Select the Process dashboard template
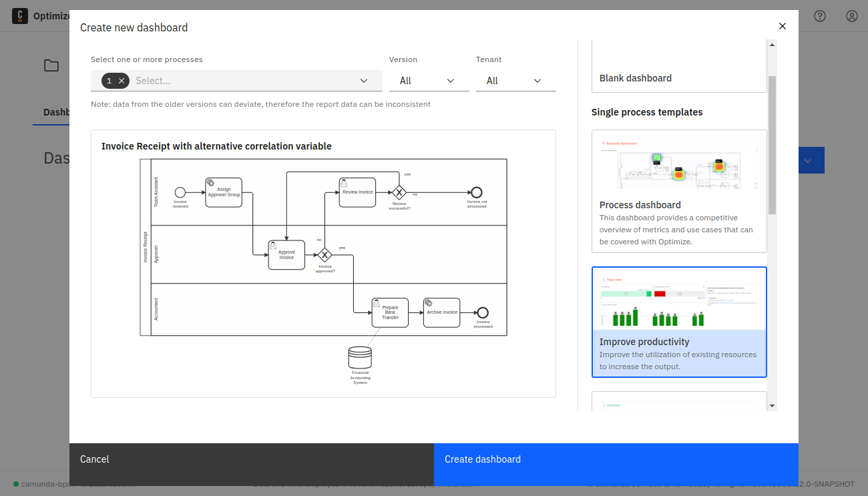The image size is (868, 496). pos(678,190)
